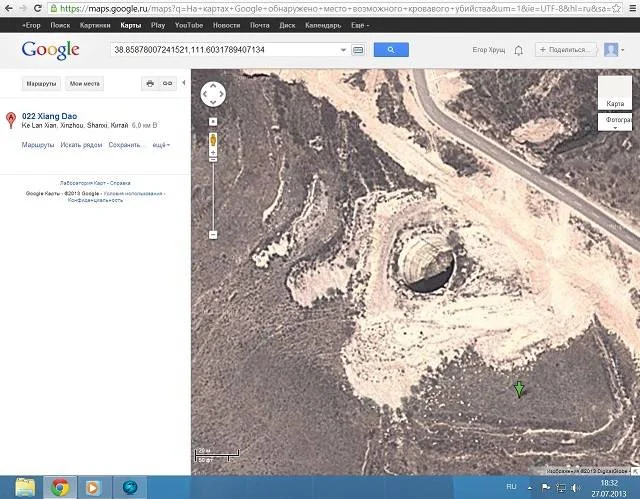This screenshot has width=640, height=499.
Task: Open YouTube in the Google bar
Action: pyautogui.click(x=189, y=25)
